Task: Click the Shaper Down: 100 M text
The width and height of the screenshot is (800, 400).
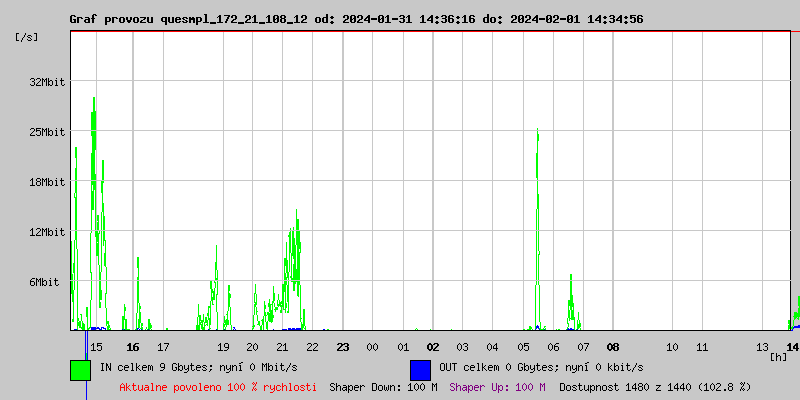Action: [x=383, y=387]
